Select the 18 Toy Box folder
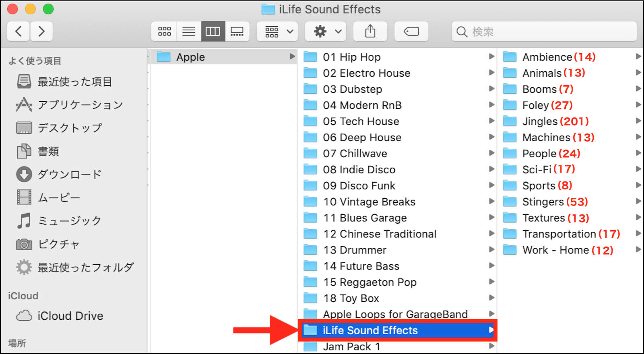Image resolution: width=644 pixels, height=354 pixels. (x=397, y=298)
